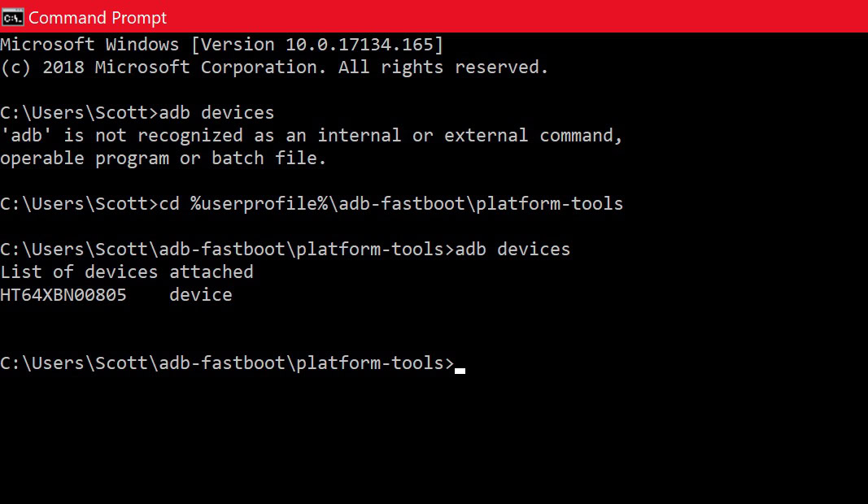
Task: Click the "Command Prompt" window title text
Action: (98, 17)
